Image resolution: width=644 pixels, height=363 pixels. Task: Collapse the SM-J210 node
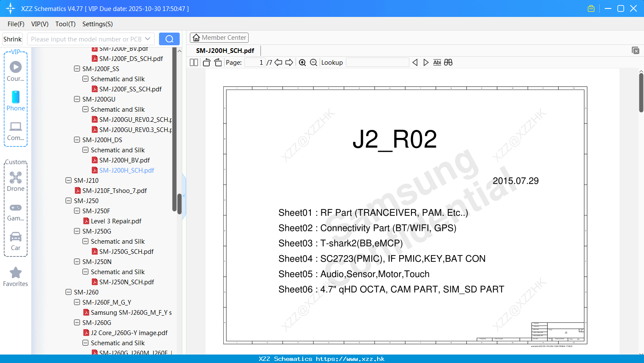pyautogui.click(x=69, y=180)
